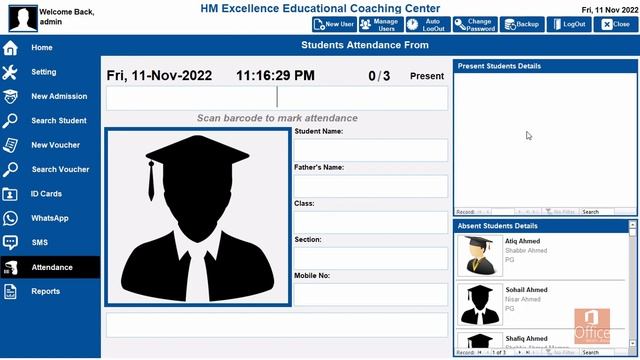The height and width of the screenshot is (360, 640).
Task: Select the name Shafiq Ahmed
Action: 527,339
